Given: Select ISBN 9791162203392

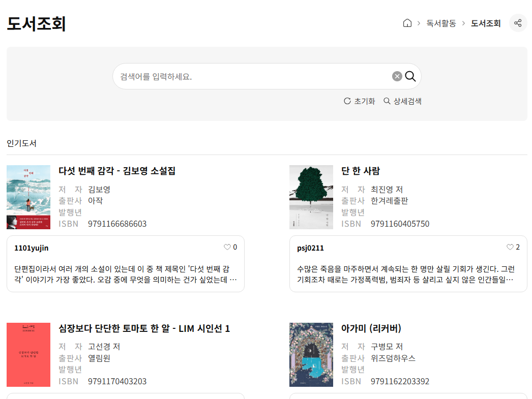Looking at the screenshot, I should click(400, 381).
